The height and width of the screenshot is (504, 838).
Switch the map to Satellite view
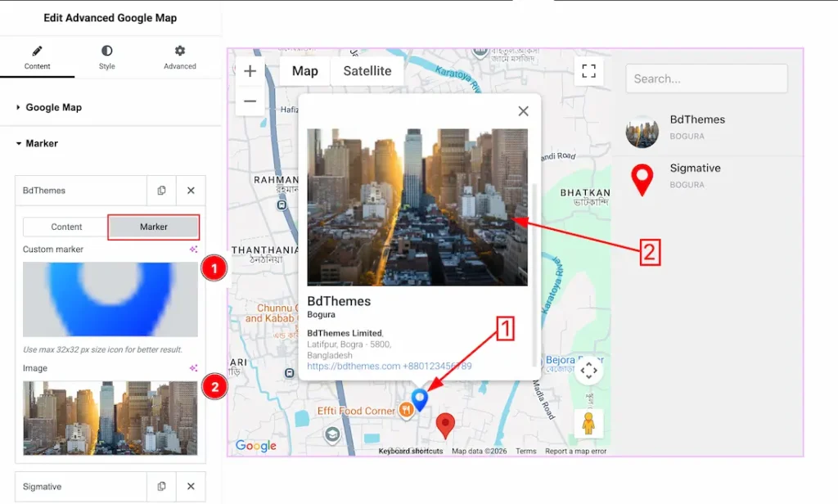click(x=367, y=71)
